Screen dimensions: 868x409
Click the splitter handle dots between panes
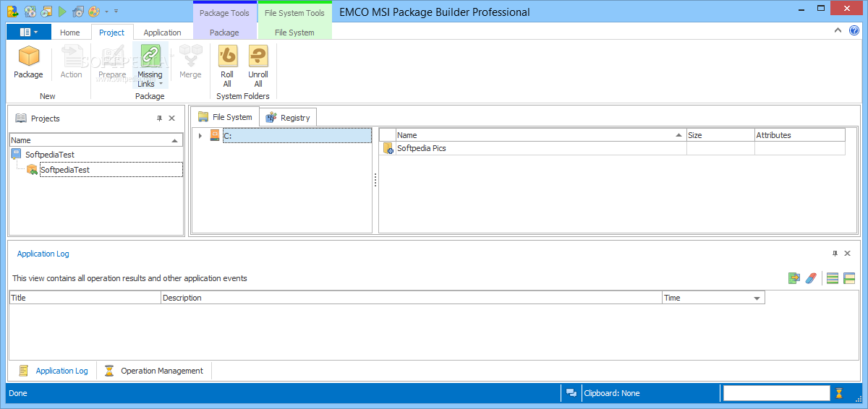coord(375,181)
